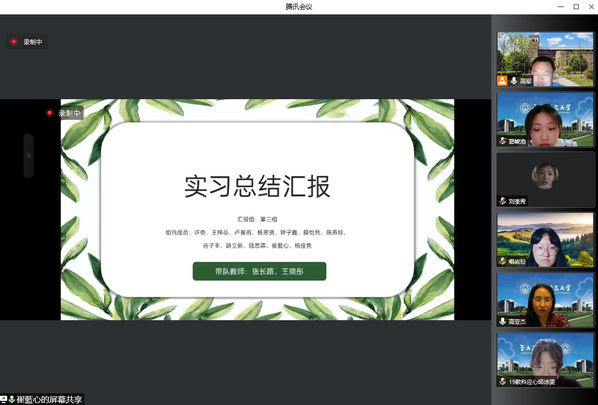
Task: Click the 录制中 recording indicator label
Action: pos(33,42)
